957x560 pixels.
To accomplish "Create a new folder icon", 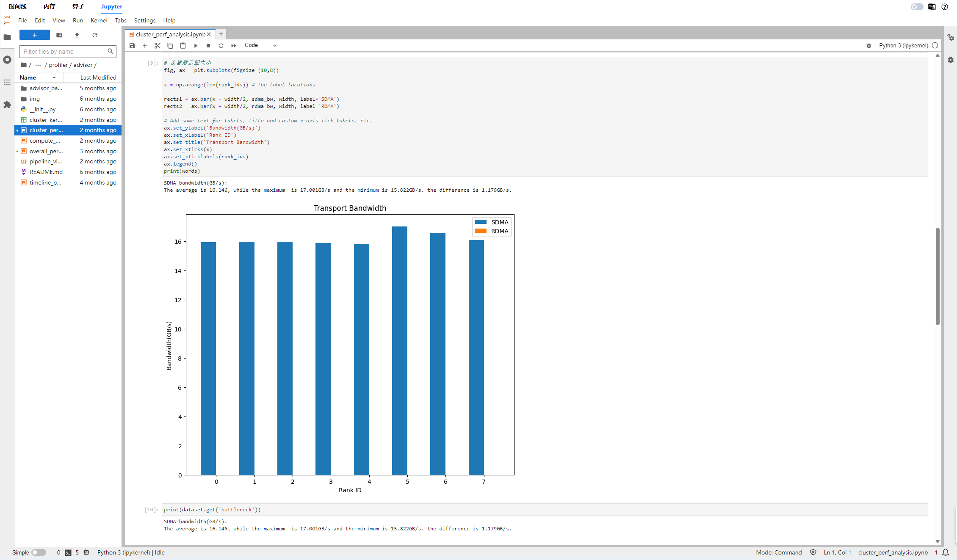I will [59, 35].
